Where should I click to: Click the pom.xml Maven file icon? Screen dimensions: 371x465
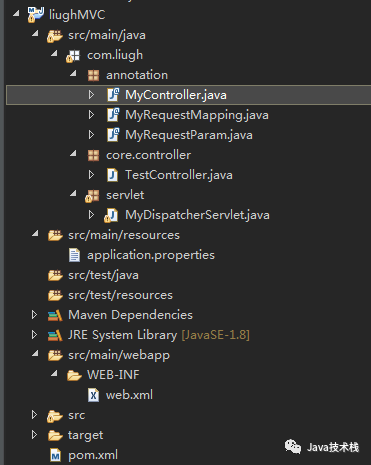(55, 455)
